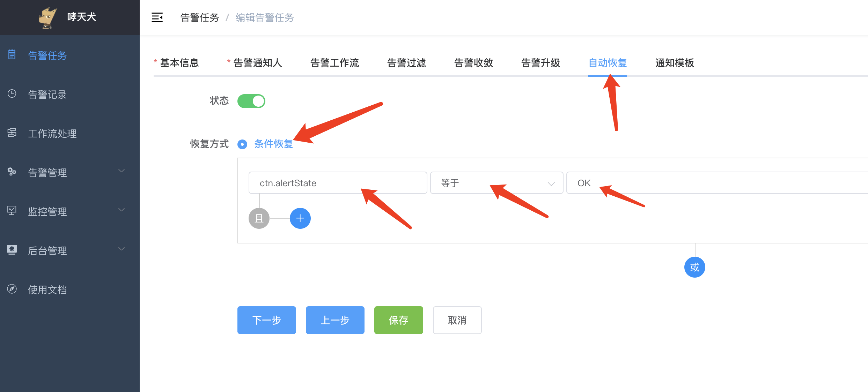Collapse sidebar with the hamburger menu icon
Image resolution: width=868 pixels, height=392 pixels.
(x=157, y=17)
